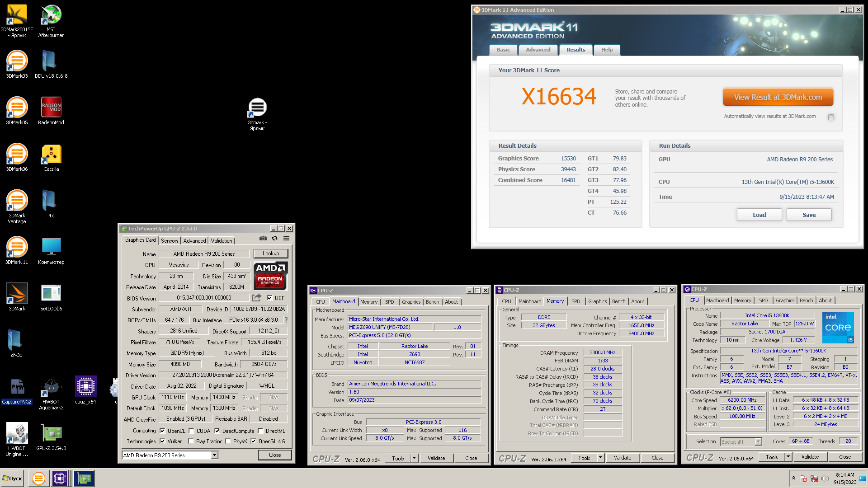Viewport: 868px width, 488px height.
Task: Click the network disconnected tray icon
Action: pos(814,479)
